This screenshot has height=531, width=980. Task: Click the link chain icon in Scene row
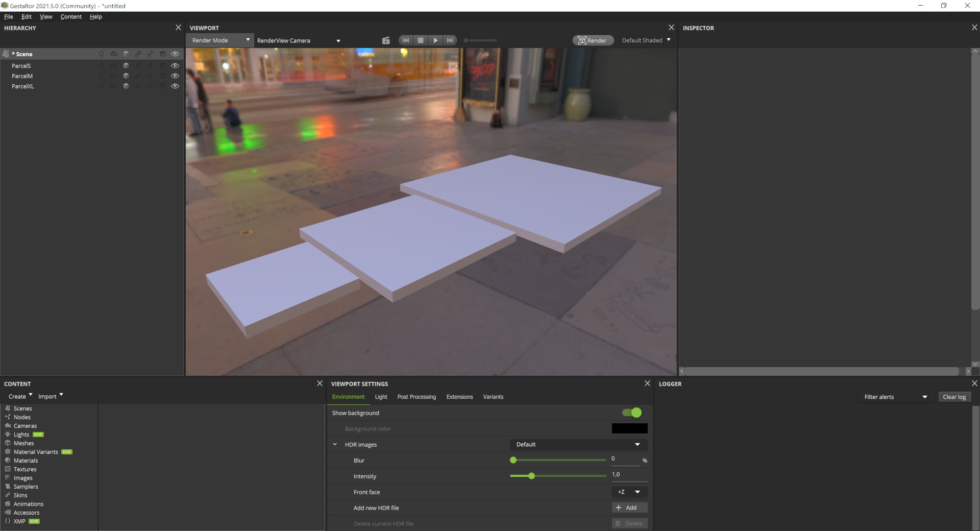click(138, 54)
